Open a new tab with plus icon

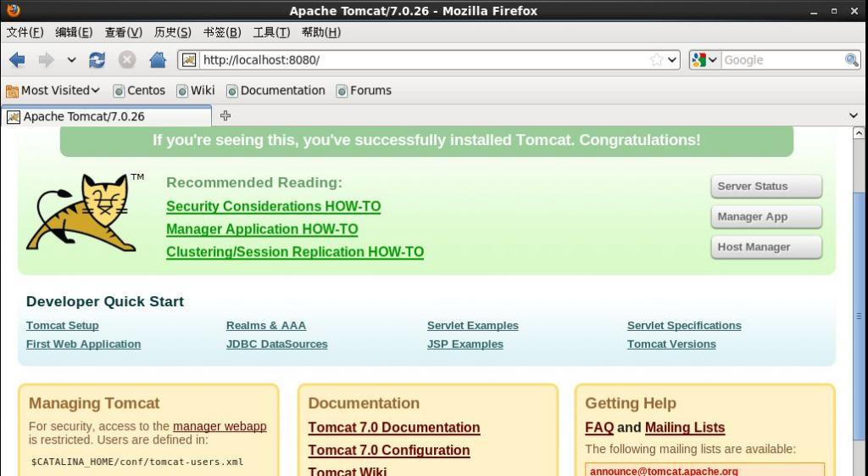(225, 115)
